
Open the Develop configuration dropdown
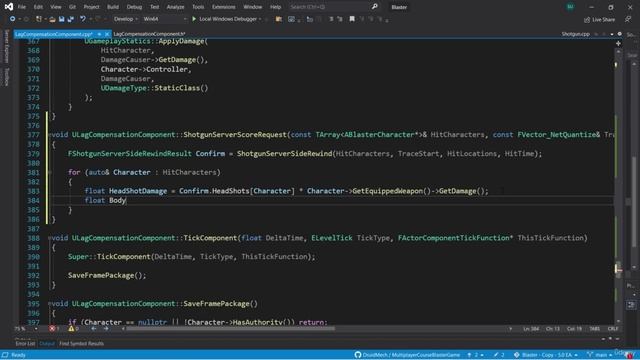126,19
